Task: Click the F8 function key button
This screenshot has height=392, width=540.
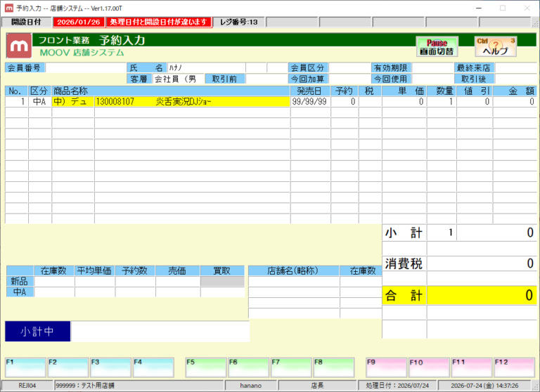Action: tap(334, 367)
